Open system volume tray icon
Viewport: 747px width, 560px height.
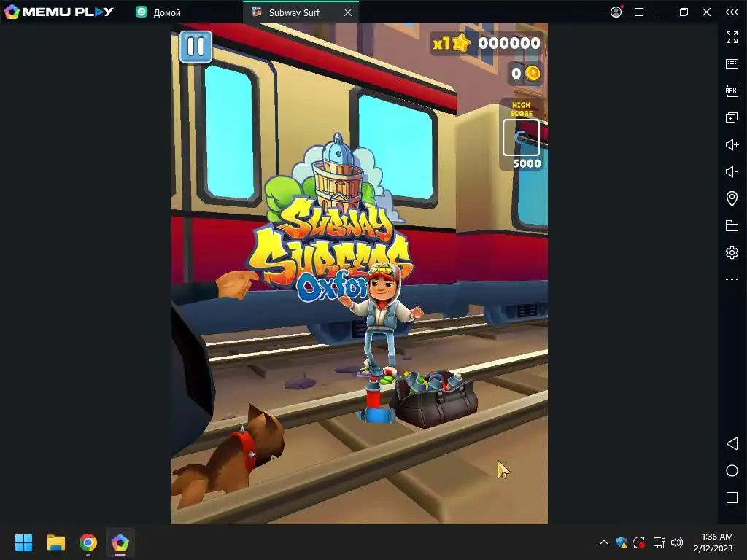[x=676, y=542]
